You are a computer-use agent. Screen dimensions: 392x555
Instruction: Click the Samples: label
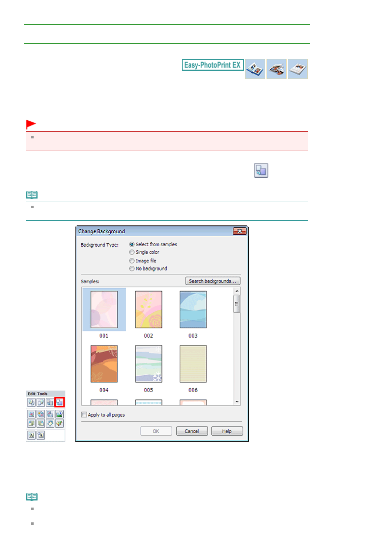(90, 281)
